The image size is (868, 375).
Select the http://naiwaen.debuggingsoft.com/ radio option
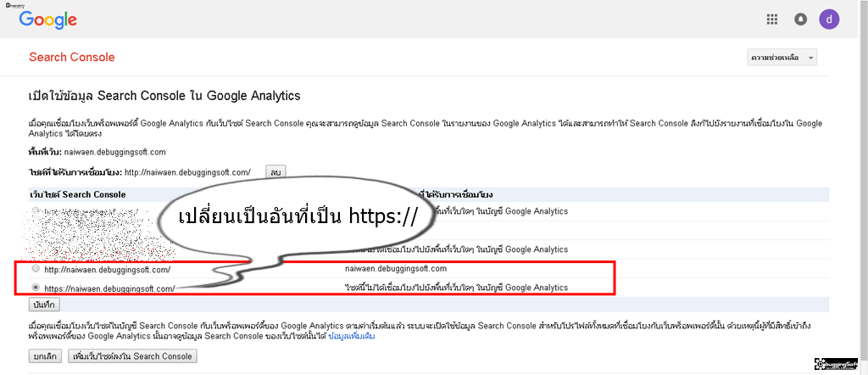(36, 269)
